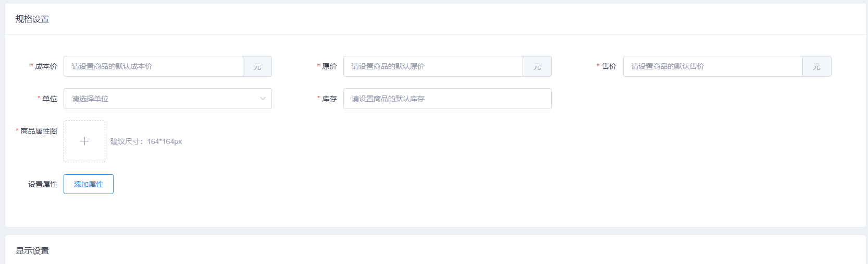
Task: Click the 元 suffix beside 成本价 field
Action: 257,67
